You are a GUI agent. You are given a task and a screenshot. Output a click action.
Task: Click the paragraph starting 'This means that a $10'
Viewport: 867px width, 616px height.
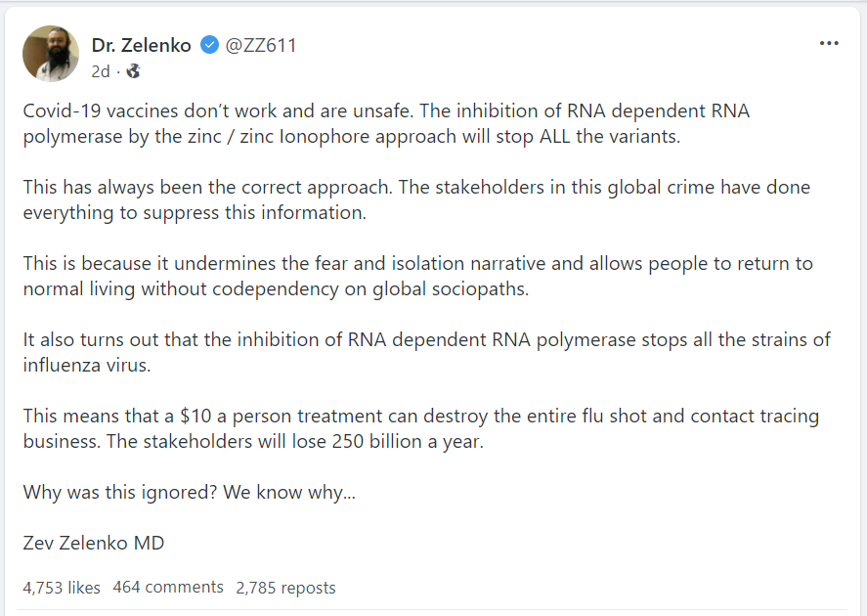(x=420, y=428)
